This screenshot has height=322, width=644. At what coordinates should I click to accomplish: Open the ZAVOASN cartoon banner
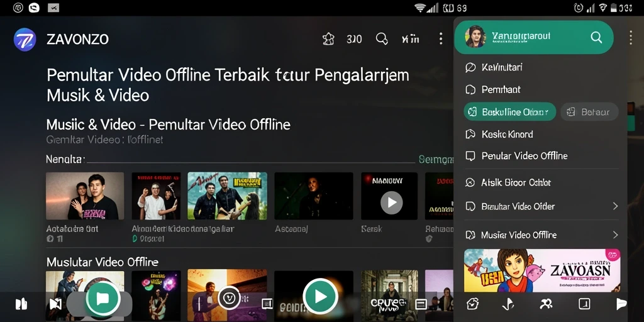(542, 270)
